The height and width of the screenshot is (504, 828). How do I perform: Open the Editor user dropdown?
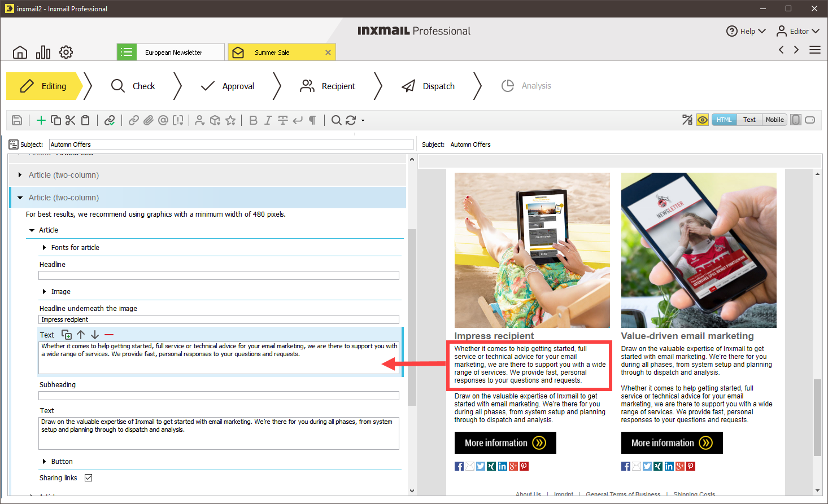pyautogui.click(x=798, y=31)
